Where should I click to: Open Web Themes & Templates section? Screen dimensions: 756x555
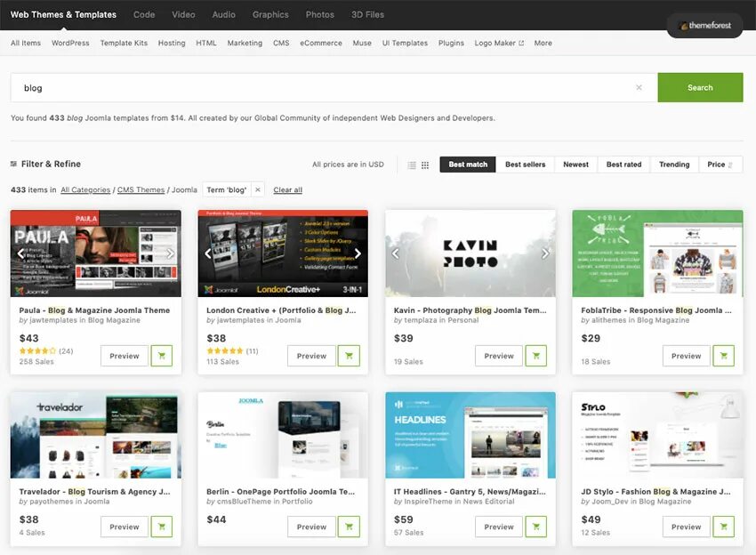(63, 14)
